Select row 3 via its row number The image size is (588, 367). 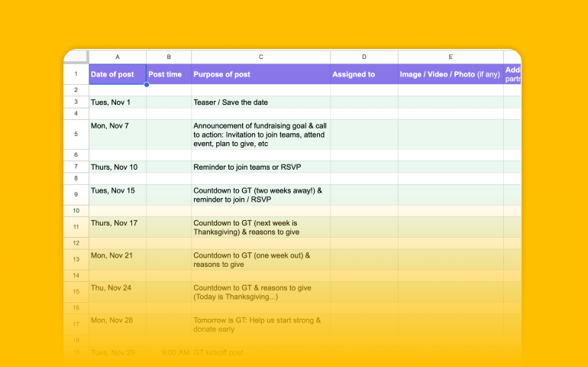76,102
